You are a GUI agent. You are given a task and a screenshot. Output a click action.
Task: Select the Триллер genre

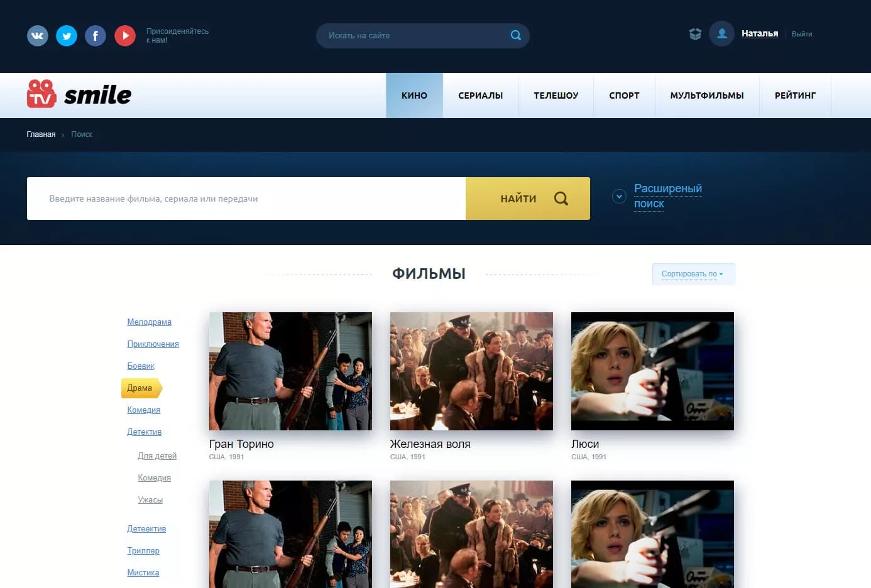(143, 551)
